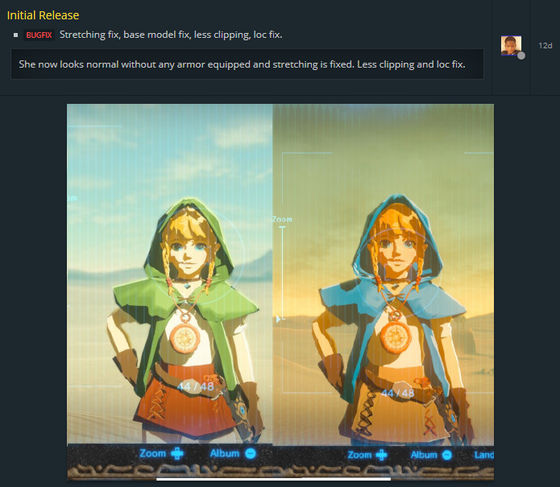Click the right Zoom label
The image size is (560, 487).
[x=359, y=455]
